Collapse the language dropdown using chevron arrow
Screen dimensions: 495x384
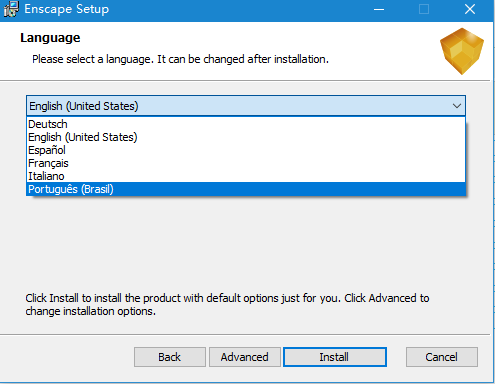click(457, 106)
